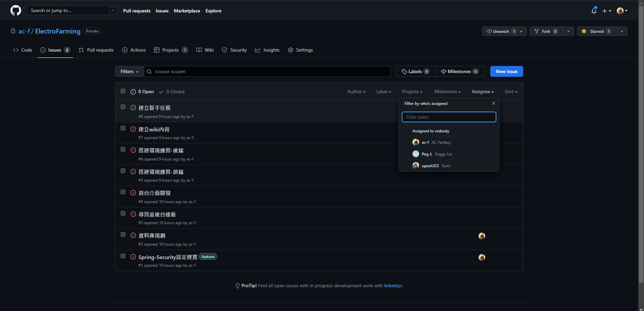Collapse the Assignee filter dropdown
644x311 pixels.
pos(483,91)
